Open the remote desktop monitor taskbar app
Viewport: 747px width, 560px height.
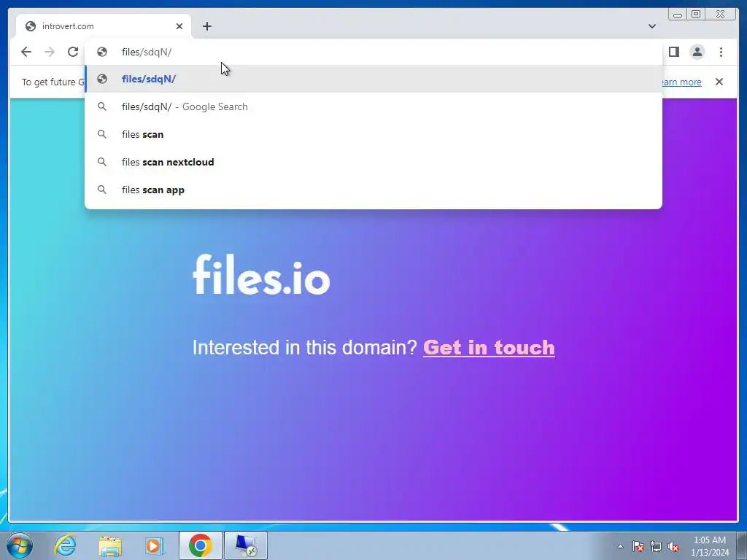(246, 545)
